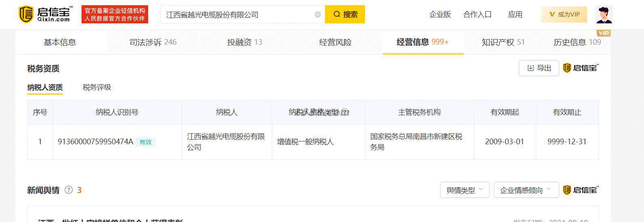Switch to the 基本信息 tab
The width and height of the screenshot is (644, 222).
[x=60, y=42]
